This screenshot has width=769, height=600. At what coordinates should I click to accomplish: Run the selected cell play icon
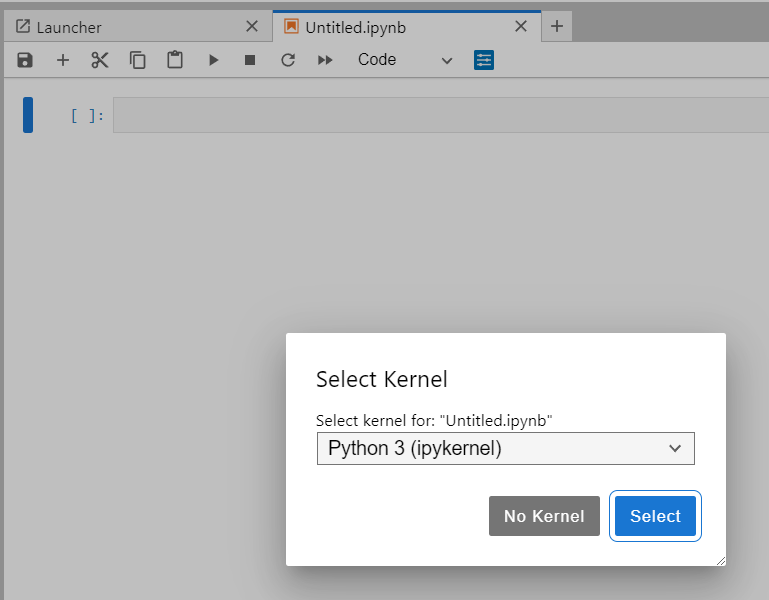click(x=213, y=60)
